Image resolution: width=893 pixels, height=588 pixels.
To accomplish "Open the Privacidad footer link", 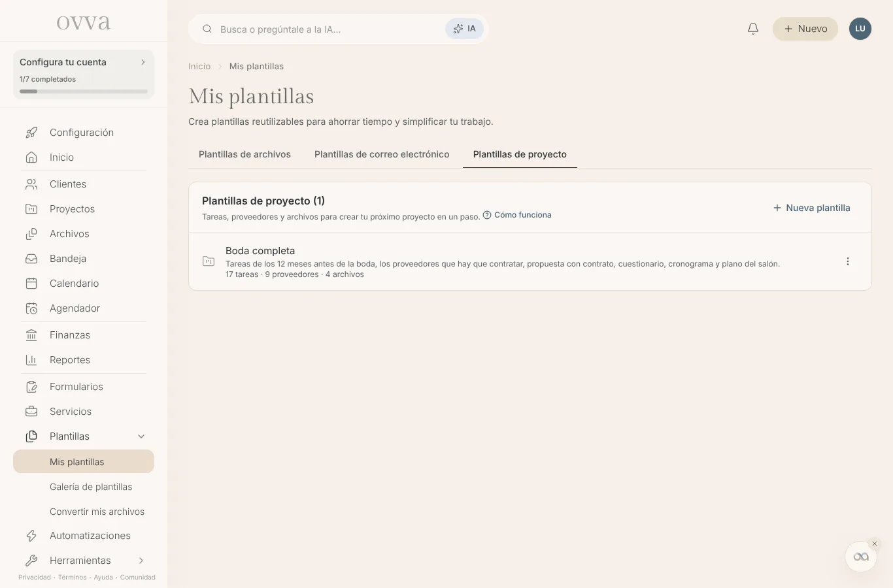I will coord(35,578).
